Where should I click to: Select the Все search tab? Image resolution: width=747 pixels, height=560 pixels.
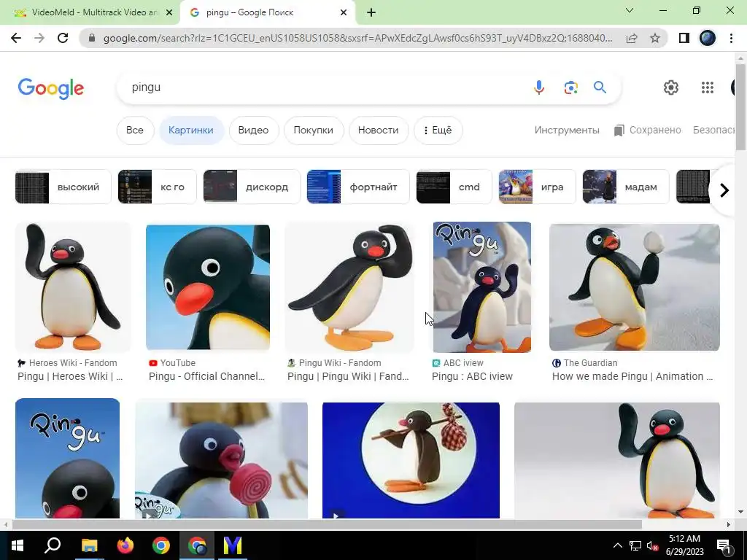click(135, 131)
